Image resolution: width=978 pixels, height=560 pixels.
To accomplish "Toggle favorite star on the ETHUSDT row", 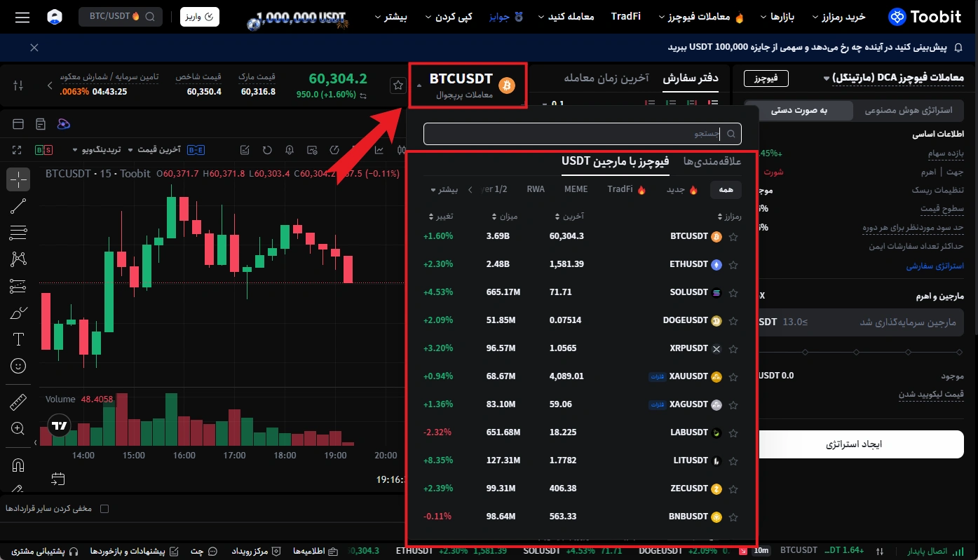I will coord(733,265).
